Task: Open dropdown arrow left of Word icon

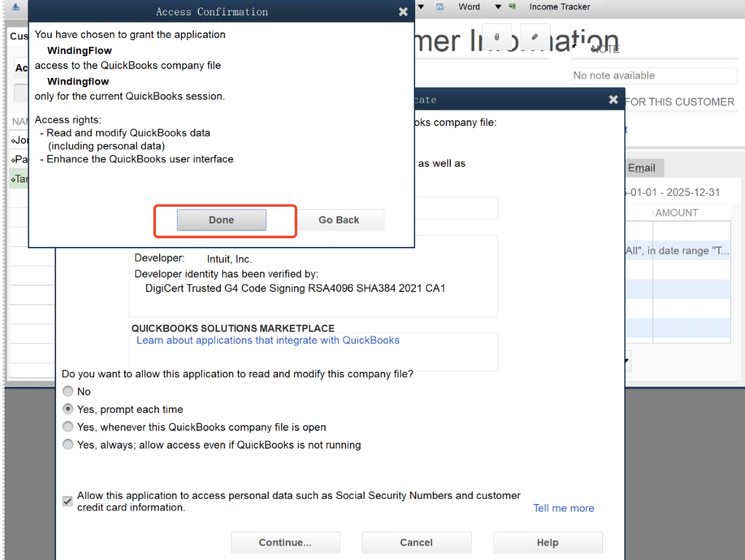Action: tap(421, 7)
